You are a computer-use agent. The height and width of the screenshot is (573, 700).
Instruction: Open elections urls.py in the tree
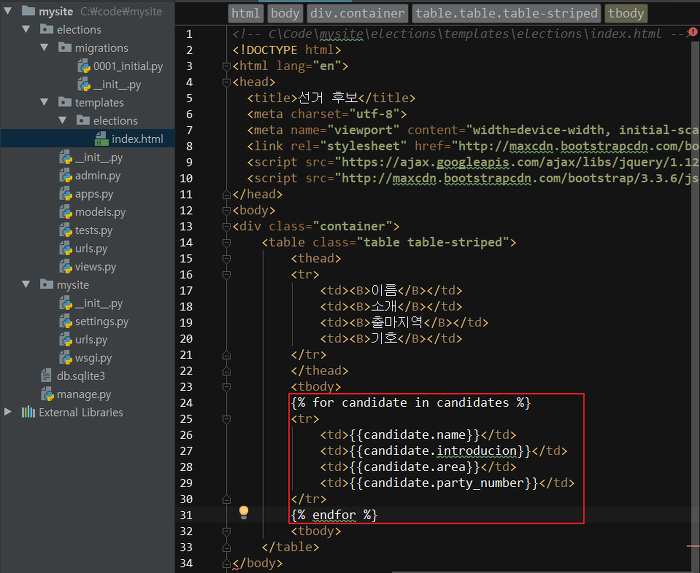[91, 249]
